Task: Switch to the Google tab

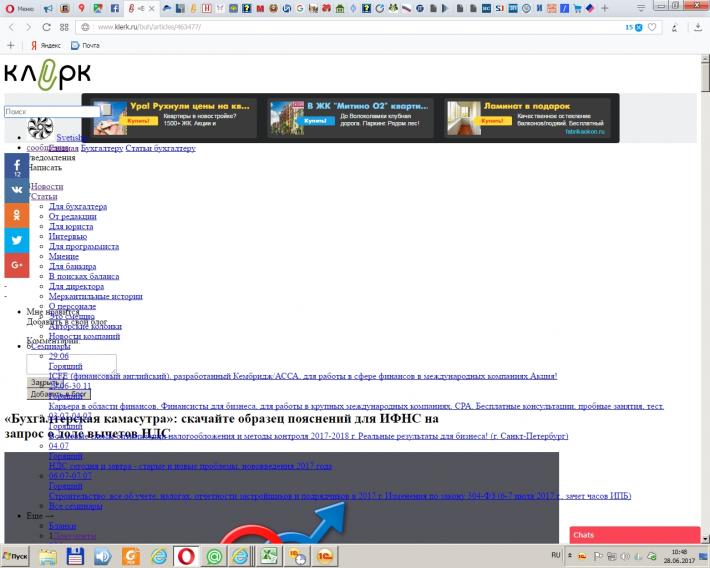Action: point(300,8)
